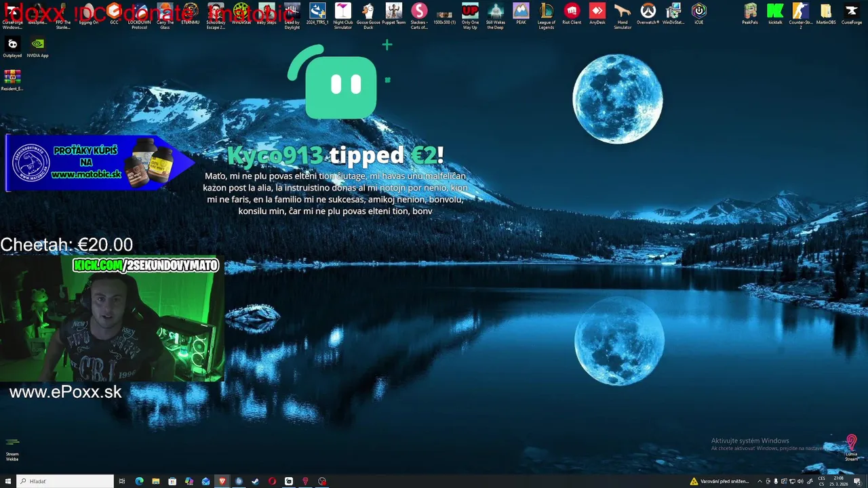This screenshot has height=488, width=868.
Task: Click the KICK.COM/2SEKUNDOVYMATO label
Action: pos(146,266)
